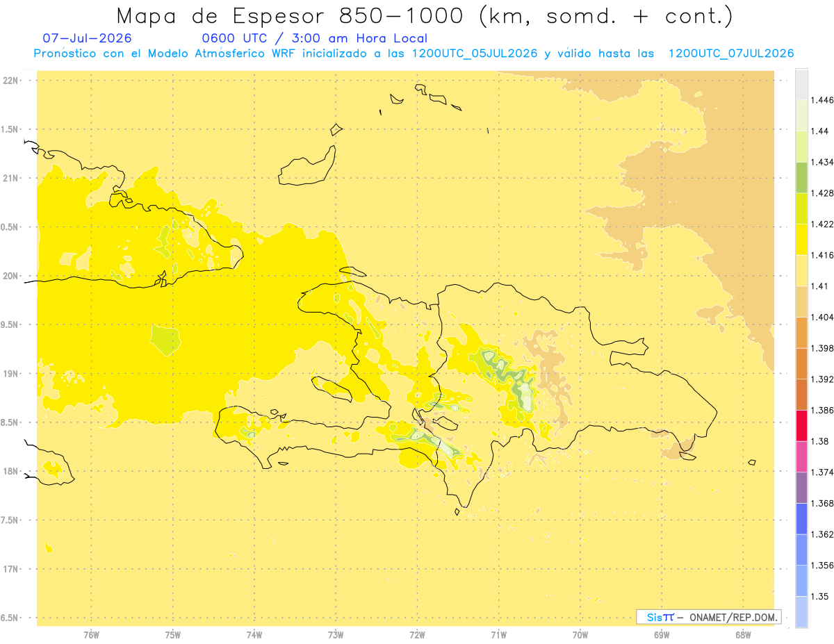
Task: Pick the blue legend swatch between 1.362 and 1.368
Action: (801, 518)
